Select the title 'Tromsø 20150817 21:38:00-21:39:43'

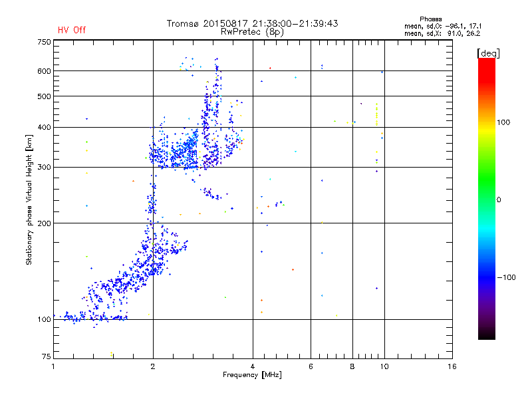click(253, 23)
